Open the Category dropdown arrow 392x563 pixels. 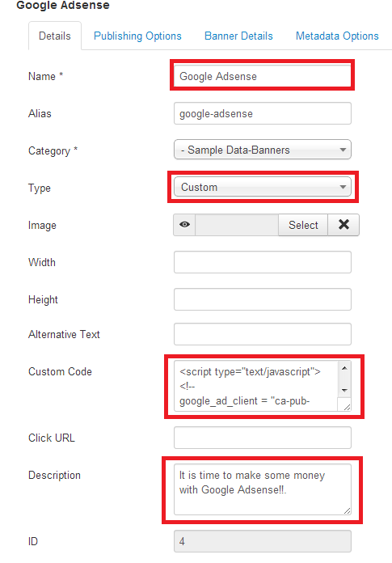tap(343, 150)
